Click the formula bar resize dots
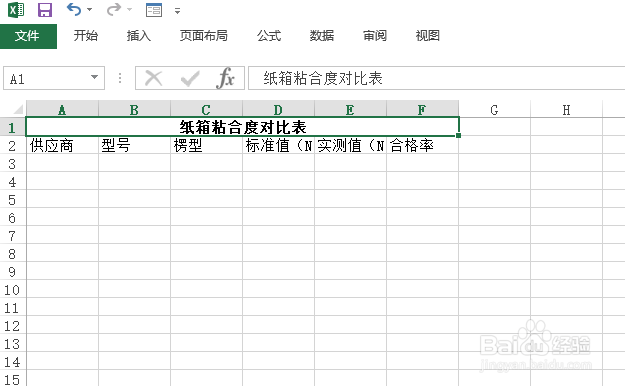Image resolution: width=625 pixels, height=386 pixels. (120, 78)
